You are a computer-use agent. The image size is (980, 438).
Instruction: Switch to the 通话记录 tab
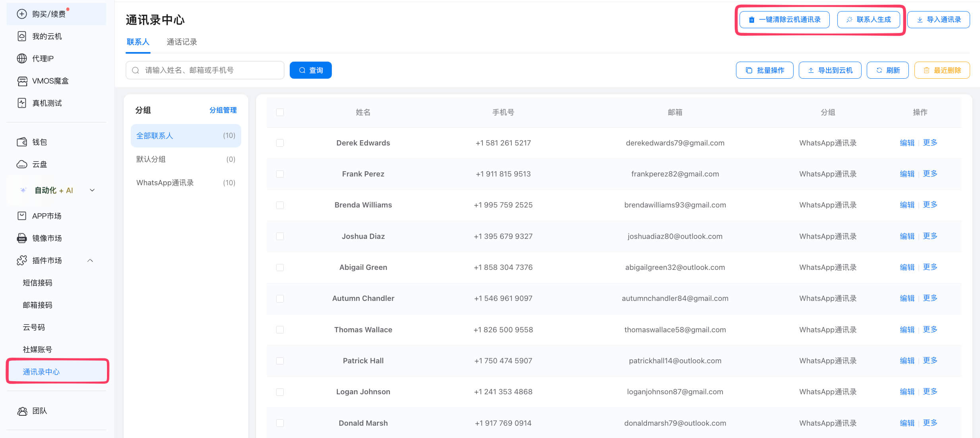[182, 42]
